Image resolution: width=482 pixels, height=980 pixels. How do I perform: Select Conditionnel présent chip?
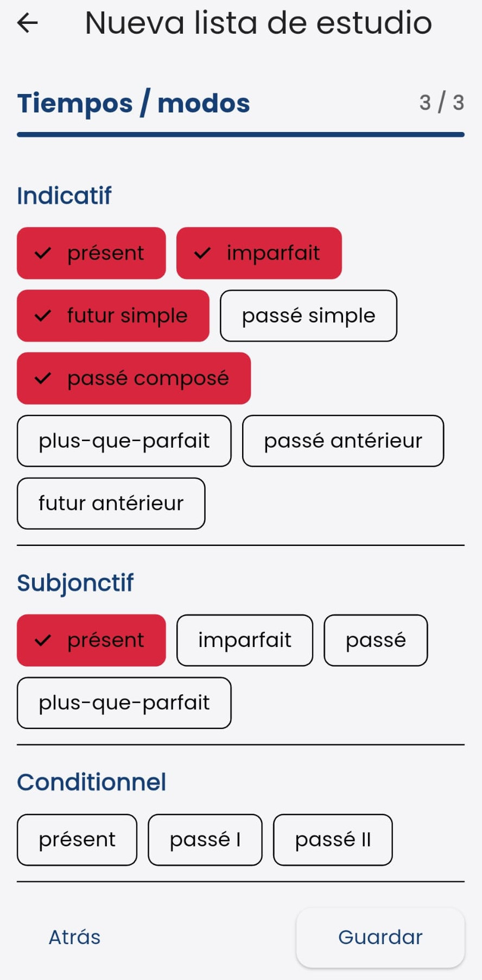[x=77, y=840]
